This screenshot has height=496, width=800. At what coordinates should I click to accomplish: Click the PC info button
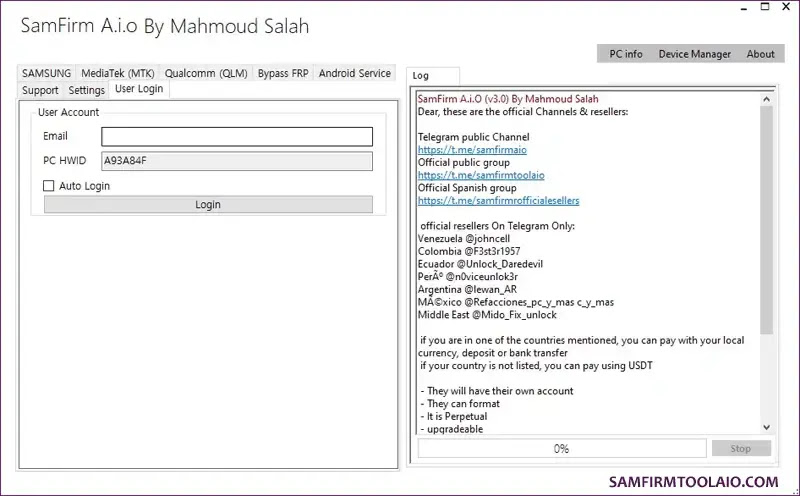tap(626, 54)
